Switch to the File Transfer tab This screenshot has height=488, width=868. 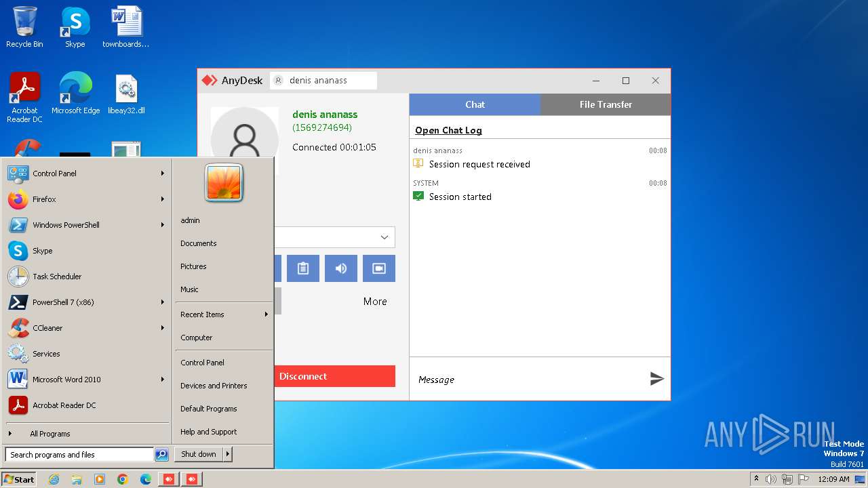(606, 104)
